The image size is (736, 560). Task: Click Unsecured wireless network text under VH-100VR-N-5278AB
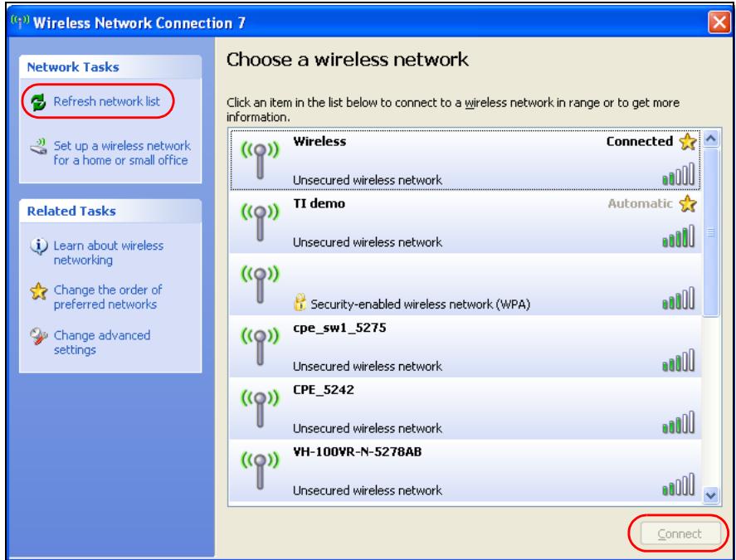pyautogui.click(x=367, y=490)
